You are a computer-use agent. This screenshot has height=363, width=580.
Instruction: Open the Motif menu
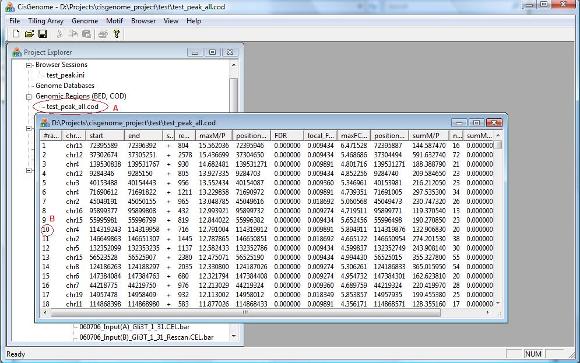(114, 21)
